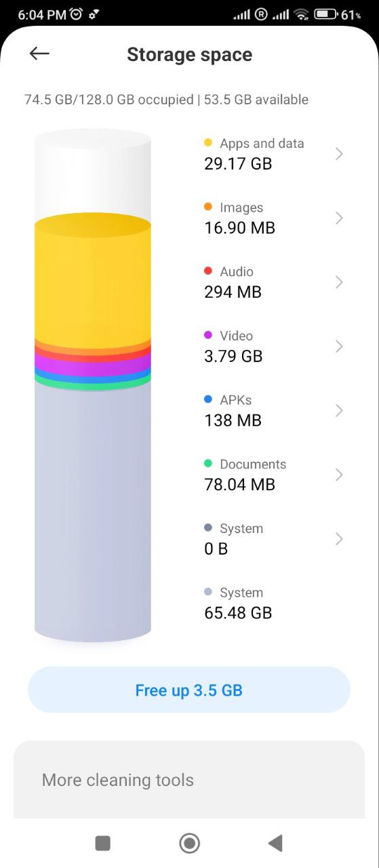This screenshot has width=379, height=868.
Task: Tap the Wi-Fi status bar icon
Action: click(x=302, y=14)
